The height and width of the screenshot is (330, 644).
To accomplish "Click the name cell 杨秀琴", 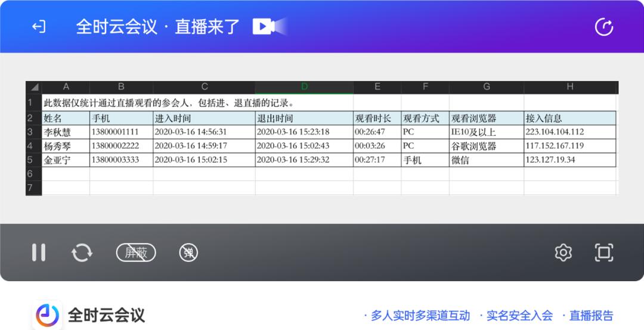I will point(66,146).
